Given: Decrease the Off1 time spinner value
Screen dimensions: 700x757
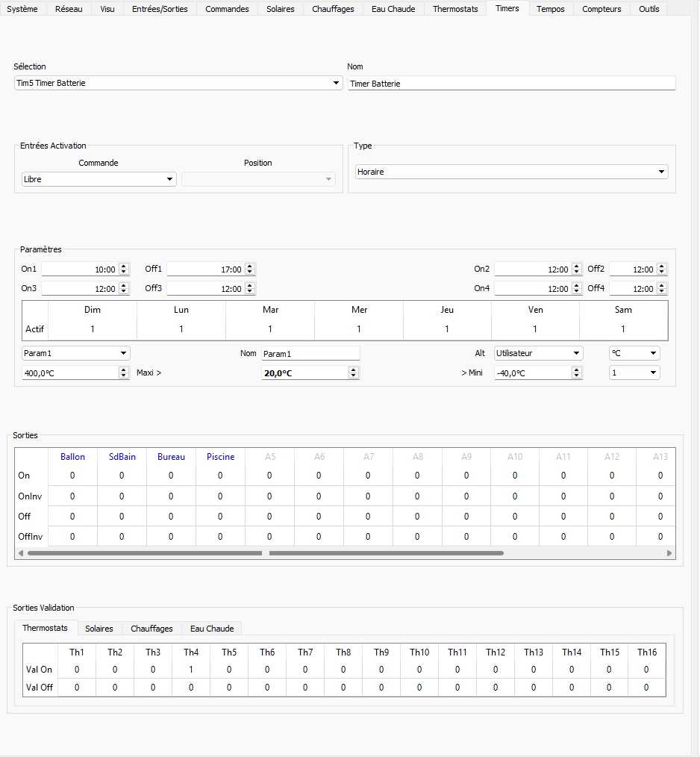Looking at the screenshot, I should 250,272.
